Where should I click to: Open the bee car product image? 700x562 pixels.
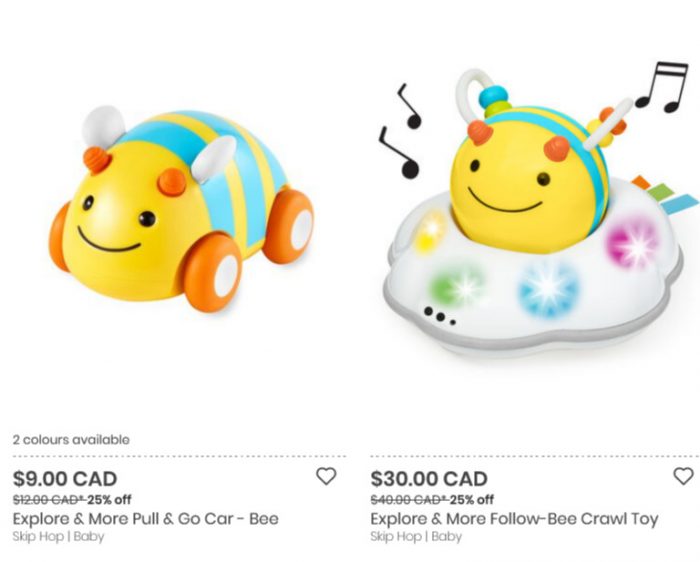click(181, 208)
